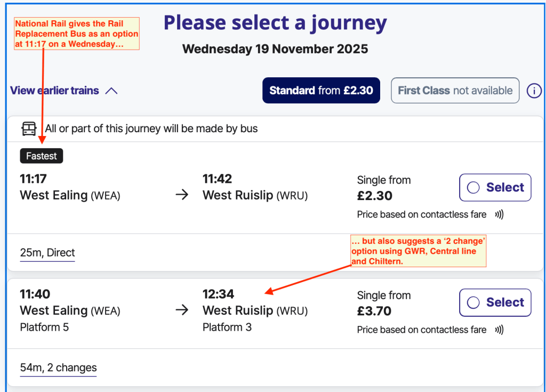Click the contactless symbol on the £3.70 fare
The height and width of the screenshot is (392, 546).
coord(499,330)
